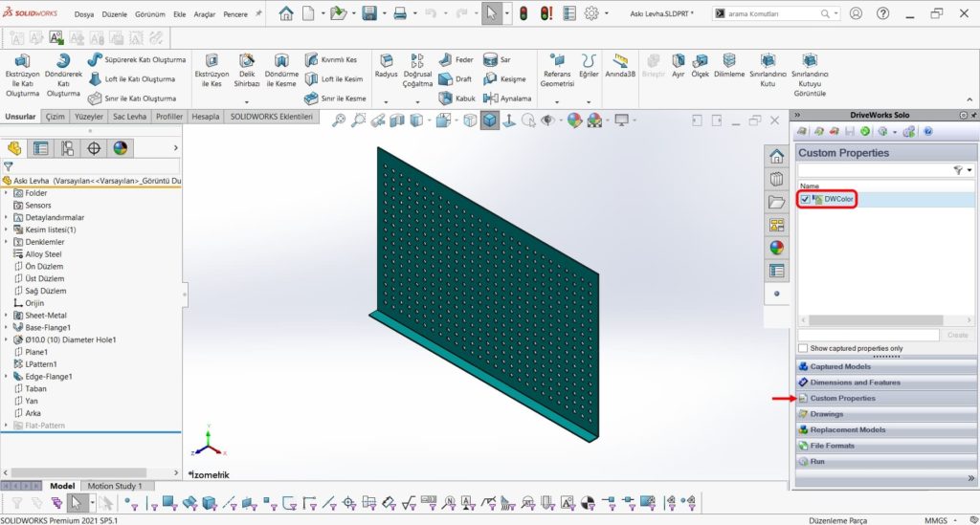Click Home icon in task pane
The height and width of the screenshot is (525, 980).
(776, 156)
